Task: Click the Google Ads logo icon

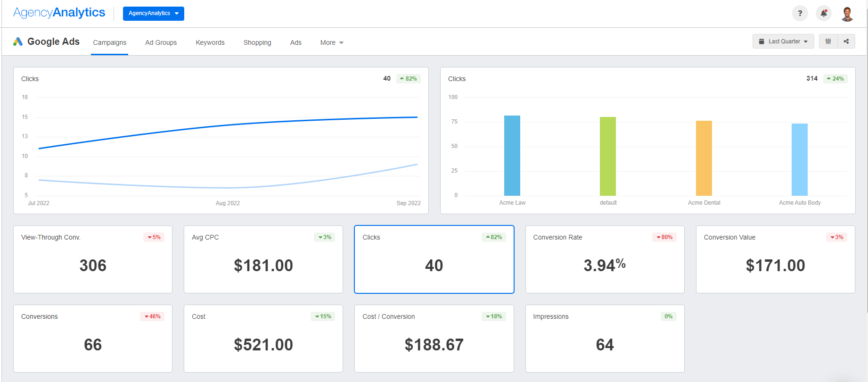Action: [x=18, y=42]
